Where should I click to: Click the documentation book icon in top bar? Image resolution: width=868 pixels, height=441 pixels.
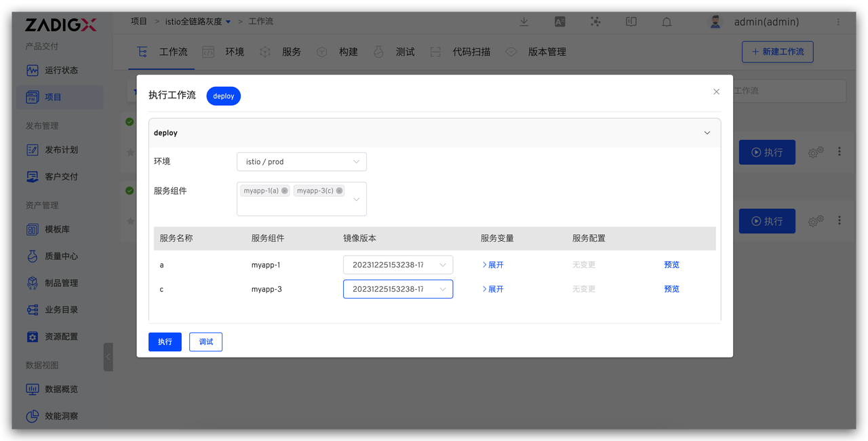click(x=631, y=22)
